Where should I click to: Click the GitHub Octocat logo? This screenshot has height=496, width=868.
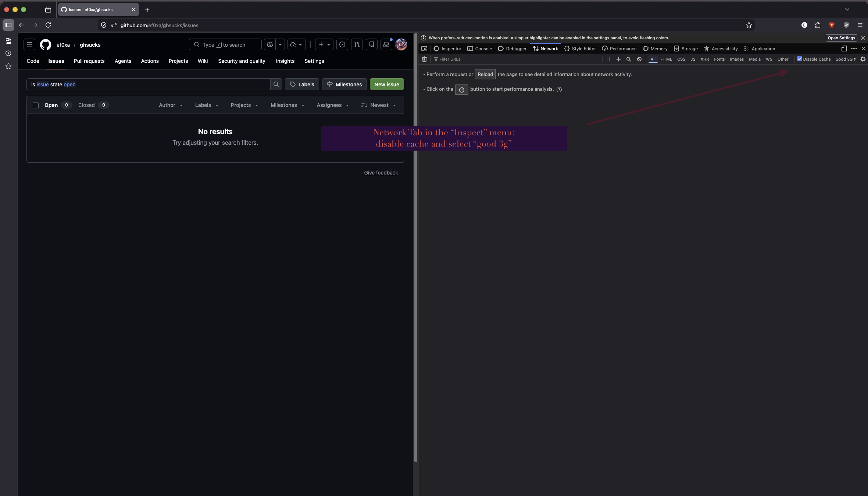(46, 44)
